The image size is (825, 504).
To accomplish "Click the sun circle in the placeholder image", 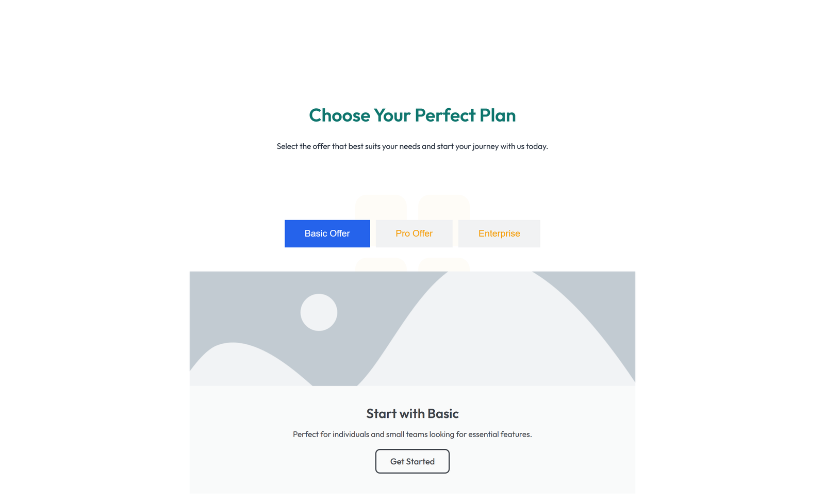I will [319, 312].
